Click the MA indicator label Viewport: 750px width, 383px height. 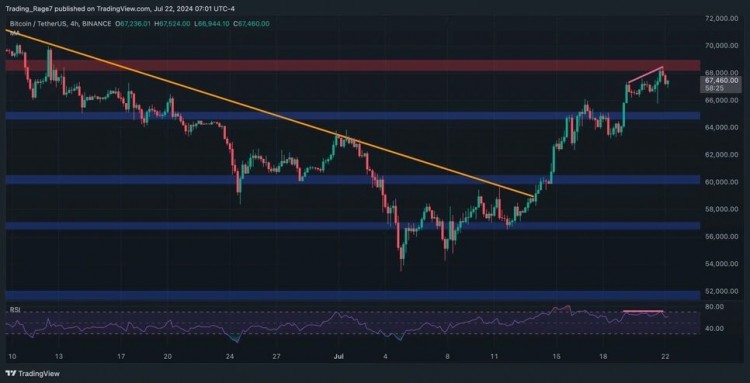[16, 33]
